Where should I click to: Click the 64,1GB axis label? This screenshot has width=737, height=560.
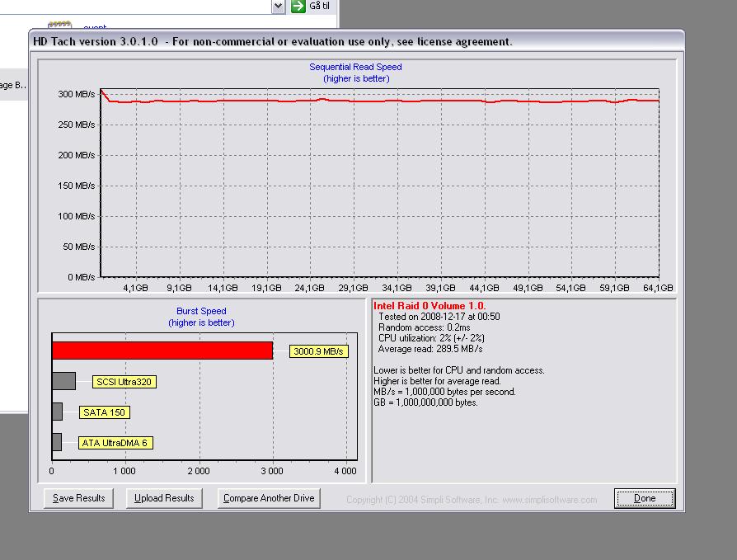click(x=658, y=288)
